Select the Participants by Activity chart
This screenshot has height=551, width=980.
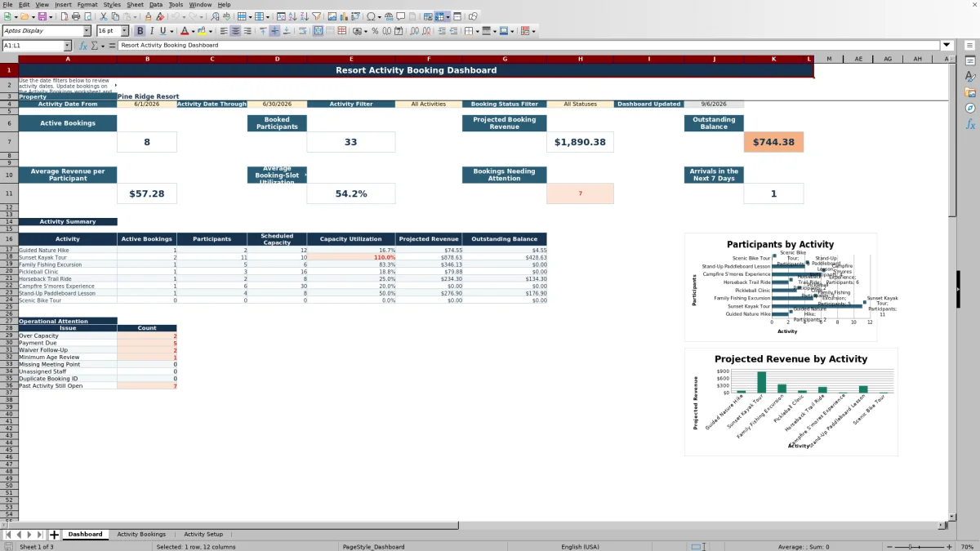click(x=781, y=287)
